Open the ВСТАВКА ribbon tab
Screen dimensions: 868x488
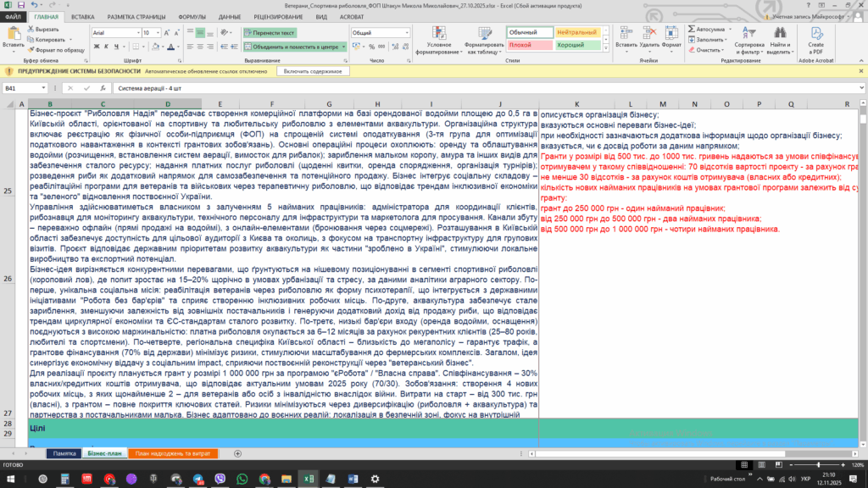83,17
